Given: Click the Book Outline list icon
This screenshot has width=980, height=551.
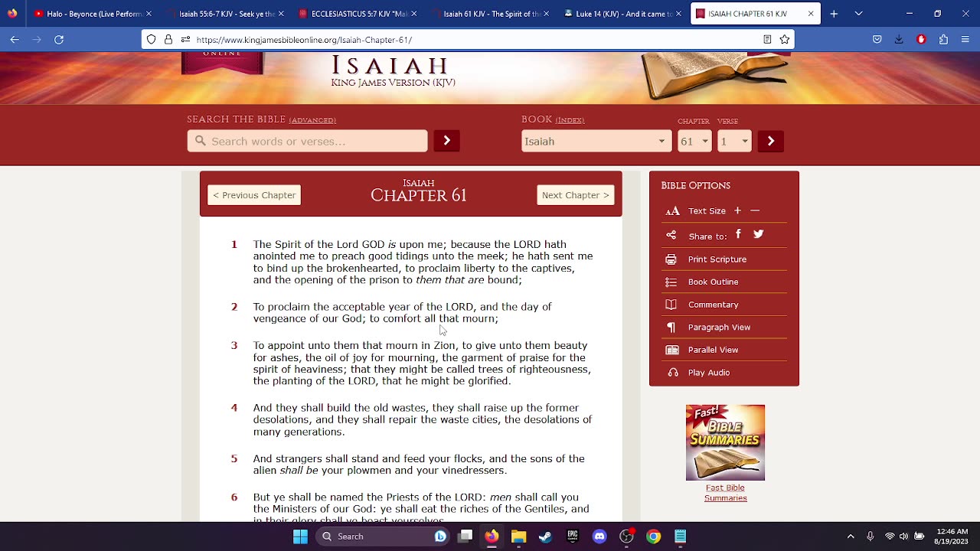Looking at the screenshot, I should [671, 282].
